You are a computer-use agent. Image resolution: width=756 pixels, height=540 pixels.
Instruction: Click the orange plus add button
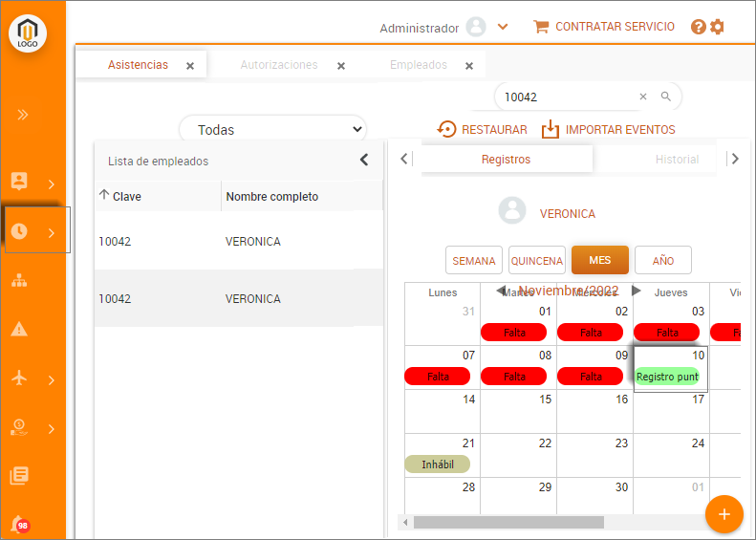[x=724, y=514]
